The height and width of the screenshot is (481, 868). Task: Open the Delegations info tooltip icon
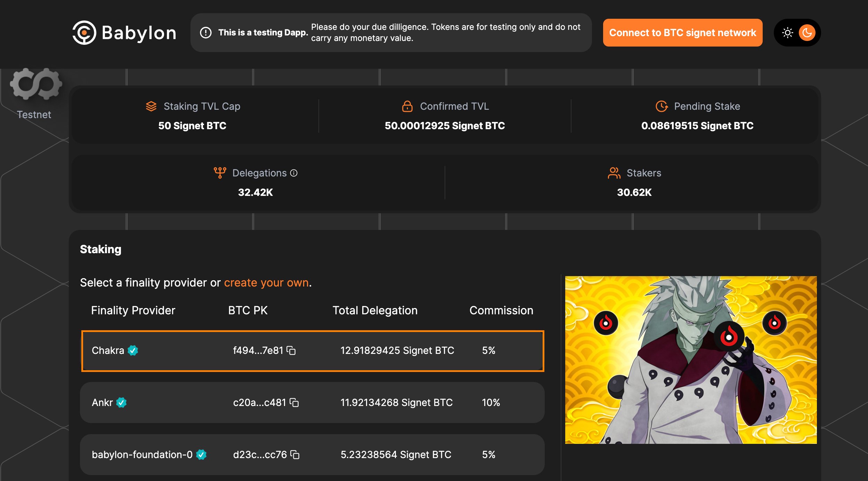tap(294, 173)
